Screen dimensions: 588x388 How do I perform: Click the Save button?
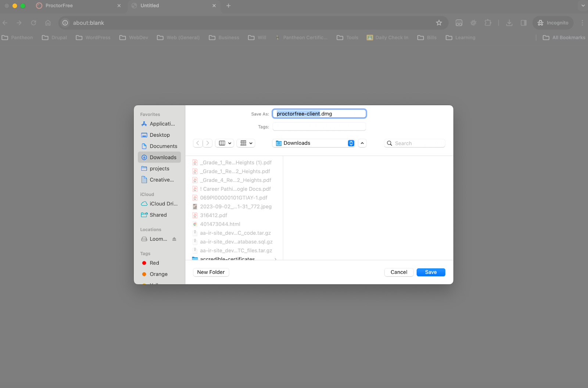click(x=431, y=272)
